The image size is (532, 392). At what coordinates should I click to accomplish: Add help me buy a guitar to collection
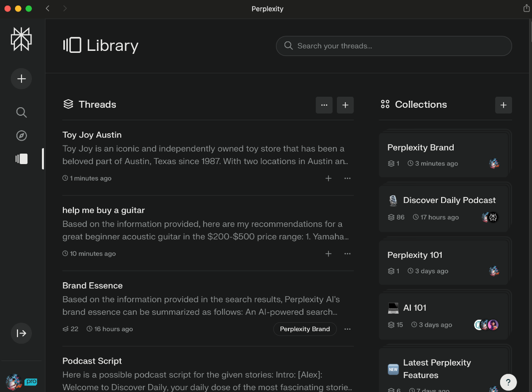pos(328,254)
